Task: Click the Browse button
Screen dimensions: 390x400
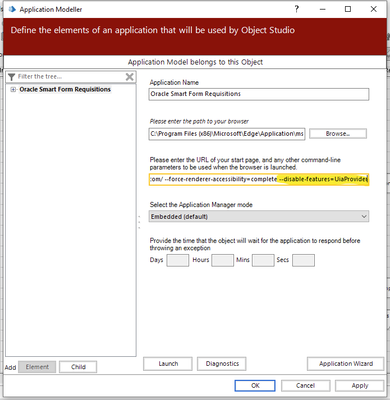Action: point(338,134)
